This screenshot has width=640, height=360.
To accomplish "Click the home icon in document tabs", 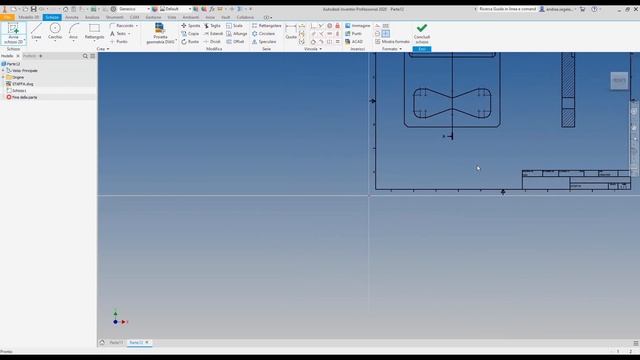I will click(x=102, y=343).
